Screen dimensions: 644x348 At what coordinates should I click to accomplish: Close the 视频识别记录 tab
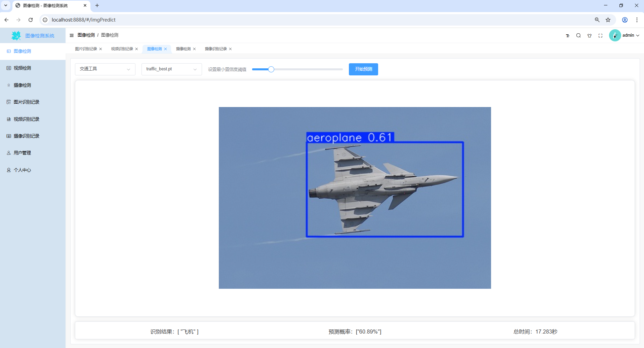[136, 49]
